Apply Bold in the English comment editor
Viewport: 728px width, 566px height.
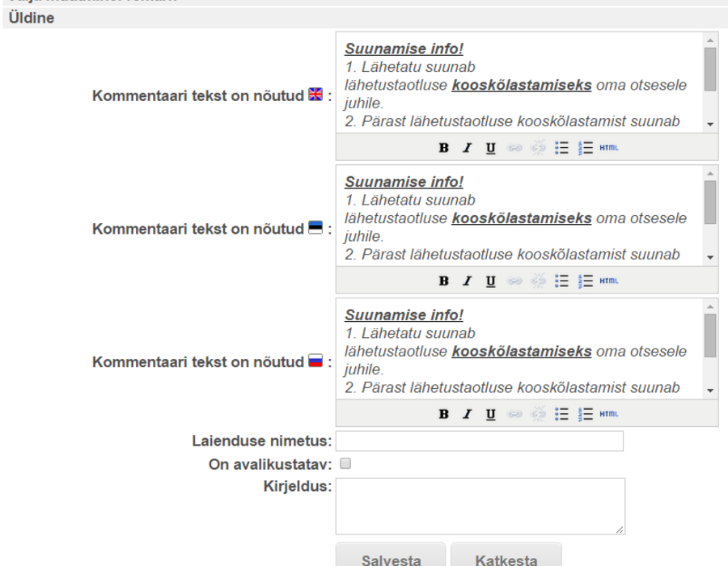(x=444, y=148)
